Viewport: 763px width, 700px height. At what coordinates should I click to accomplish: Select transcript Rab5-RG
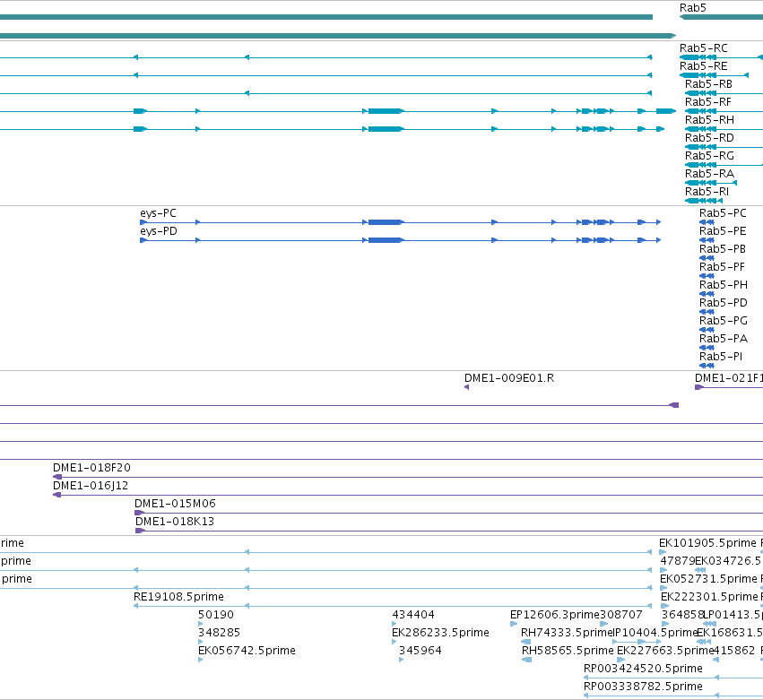(x=709, y=156)
